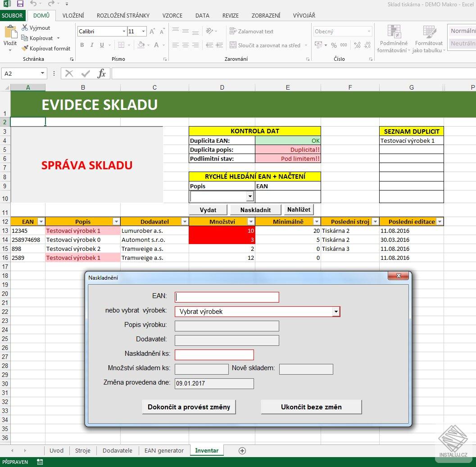
Task: Click Formátovat jako tabulku icon
Action: click(429, 39)
